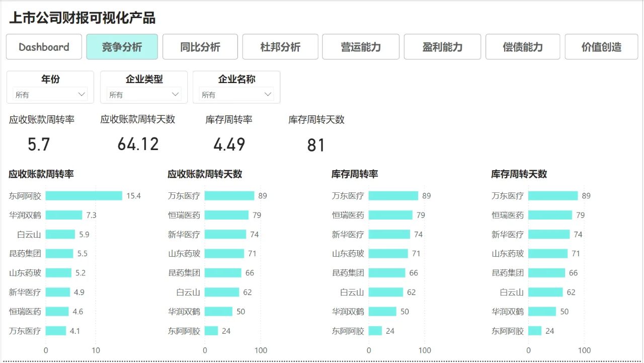
Task: Click 山东药玻 bar in 库存周转天数 chart
Action: pyautogui.click(x=548, y=254)
